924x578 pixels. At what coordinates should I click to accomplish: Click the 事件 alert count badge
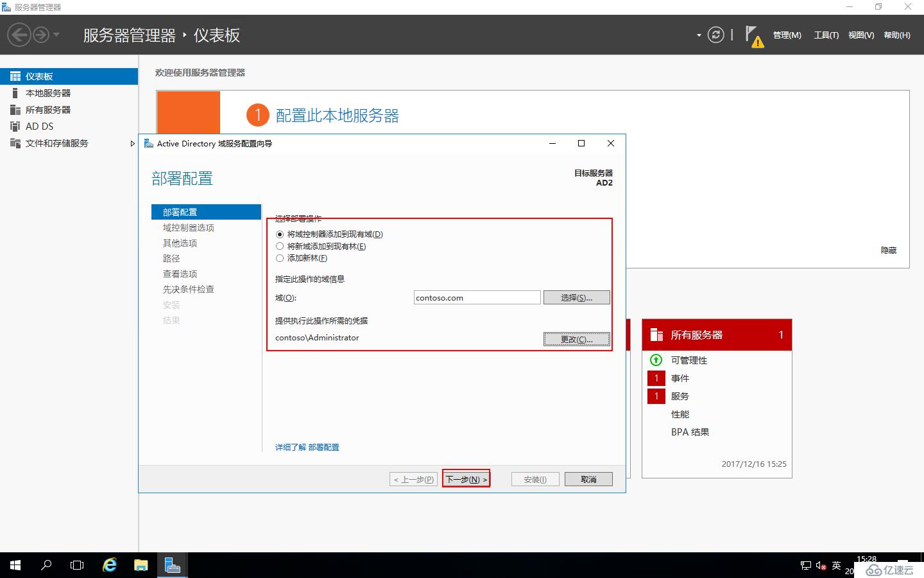pyautogui.click(x=656, y=378)
